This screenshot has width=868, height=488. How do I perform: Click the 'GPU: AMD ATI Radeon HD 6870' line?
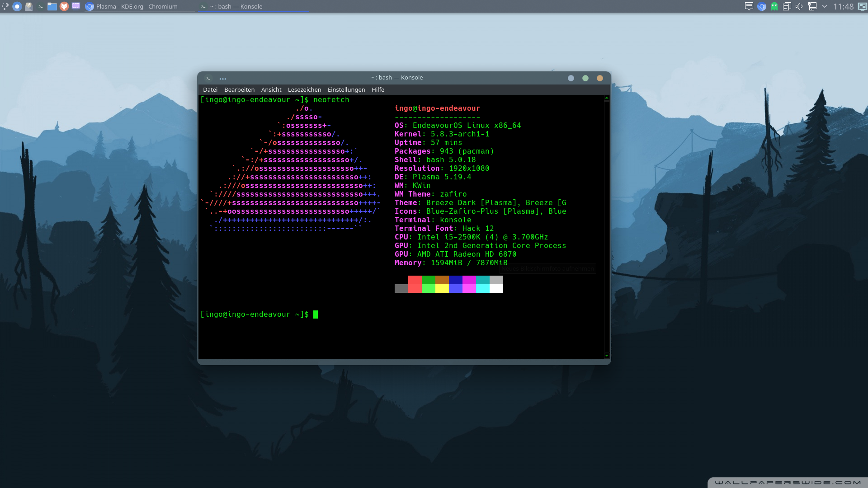tap(456, 254)
